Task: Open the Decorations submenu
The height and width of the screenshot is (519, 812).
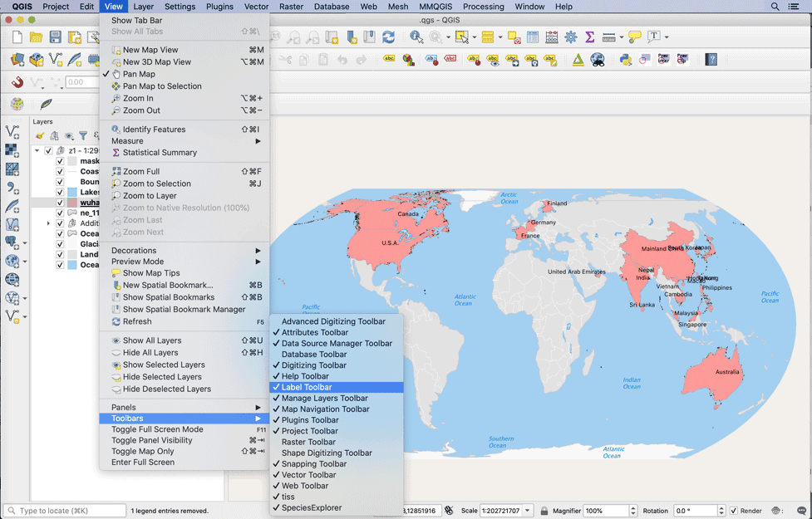Action: [185, 251]
